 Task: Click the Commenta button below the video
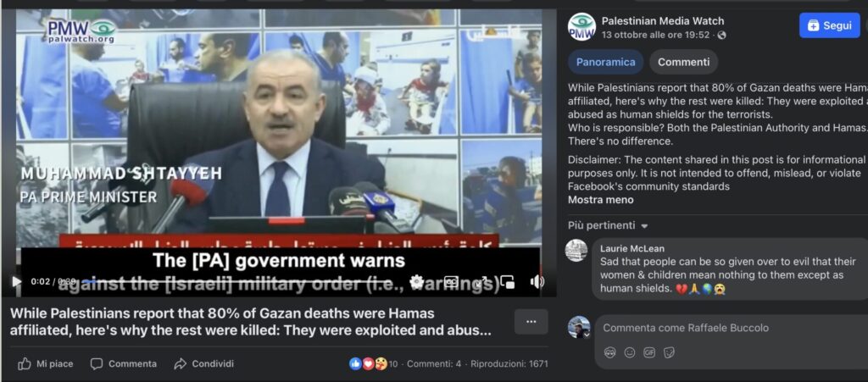tap(124, 363)
